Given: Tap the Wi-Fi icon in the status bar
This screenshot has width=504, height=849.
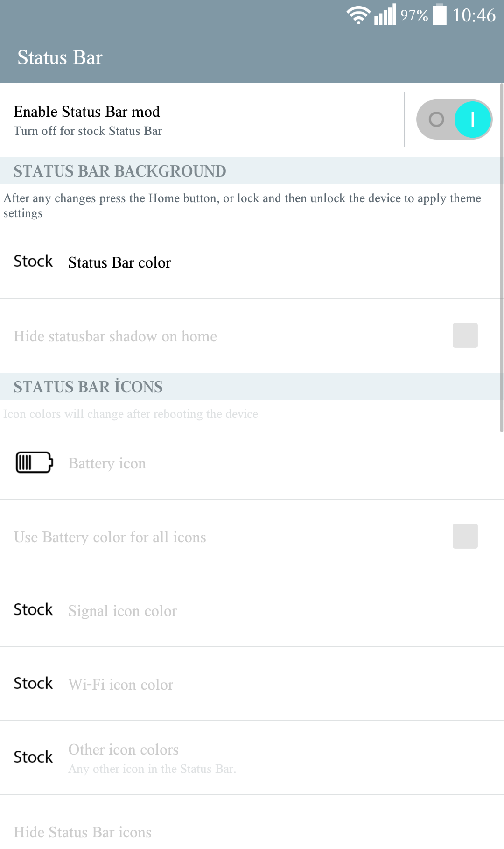Looking at the screenshot, I should [x=358, y=15].
